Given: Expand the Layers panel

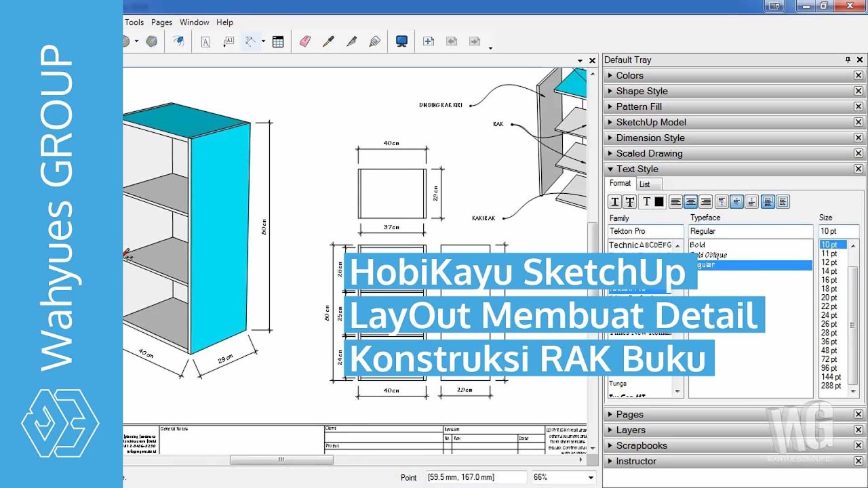Looking at the screenshot, I should 734,430.
